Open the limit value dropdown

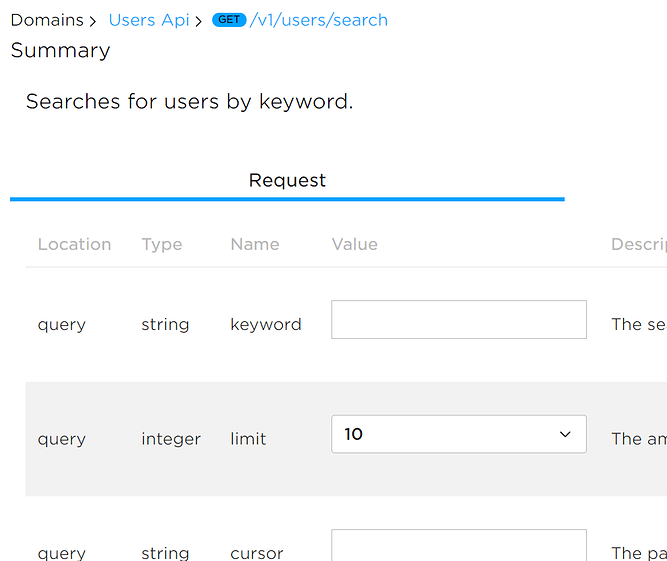click(459, 434)
